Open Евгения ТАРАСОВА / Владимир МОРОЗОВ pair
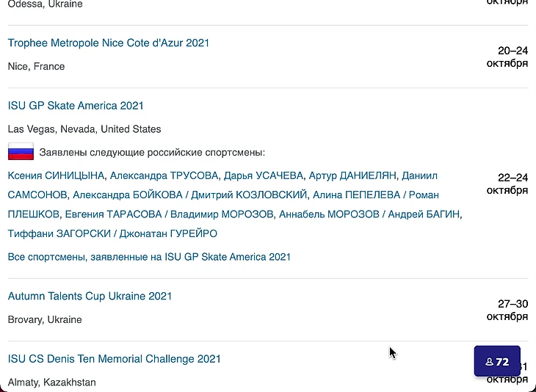The image size is (536, 392). pos(170,214)
